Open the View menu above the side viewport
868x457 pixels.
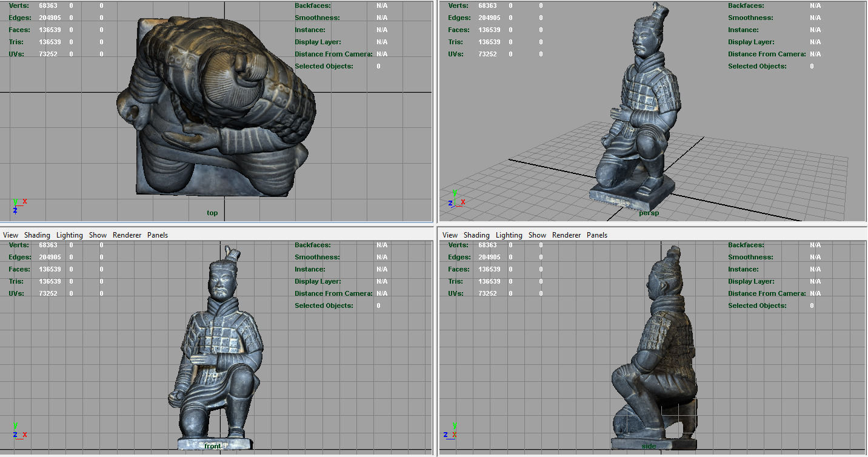[450, 235]
